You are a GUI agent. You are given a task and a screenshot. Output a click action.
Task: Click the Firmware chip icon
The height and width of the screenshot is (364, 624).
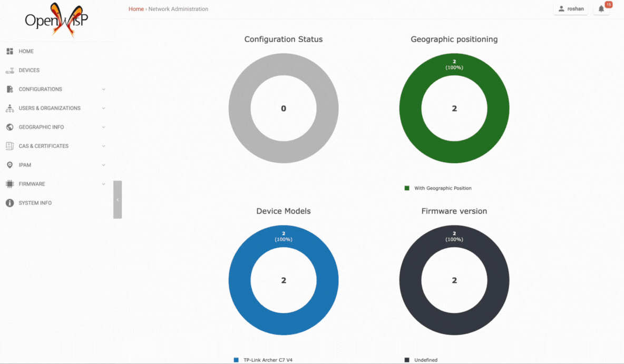(10, 184)
